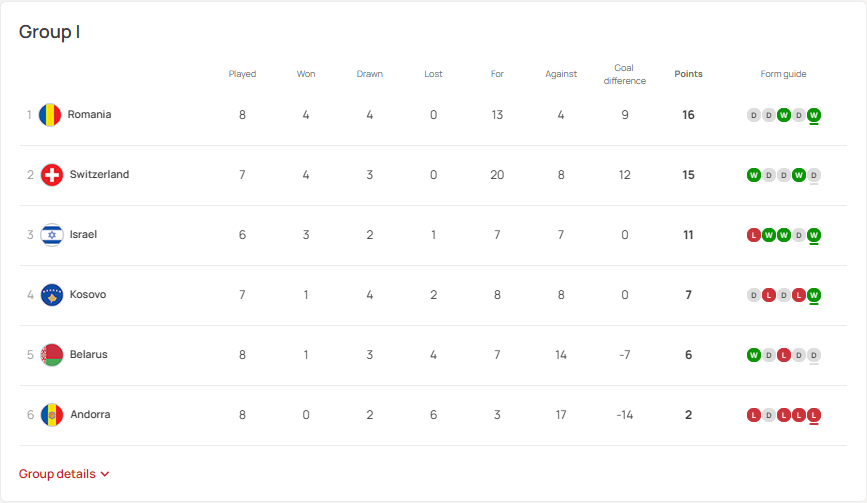Click the Kosovo flag icon
Image resolution: width=867 pixels, height=503 pixels.
click(x=52, y=295)
